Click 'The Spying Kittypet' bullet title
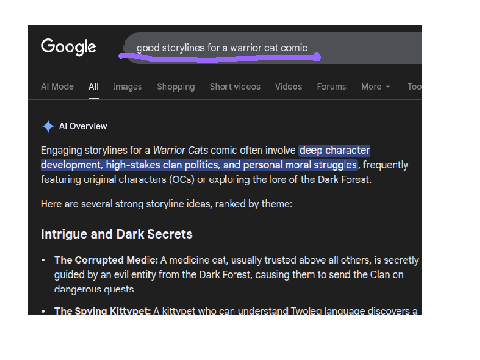This screenshot has width=480, height=360. click(102, 311)
